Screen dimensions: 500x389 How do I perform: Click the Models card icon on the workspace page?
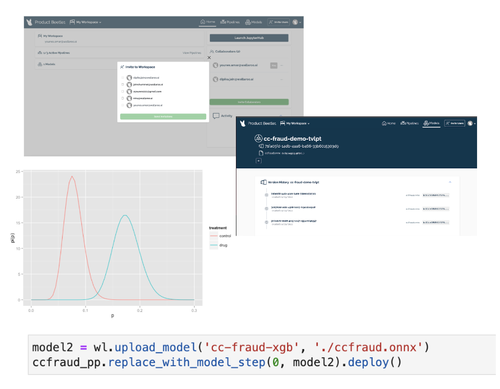click(40, 64)
